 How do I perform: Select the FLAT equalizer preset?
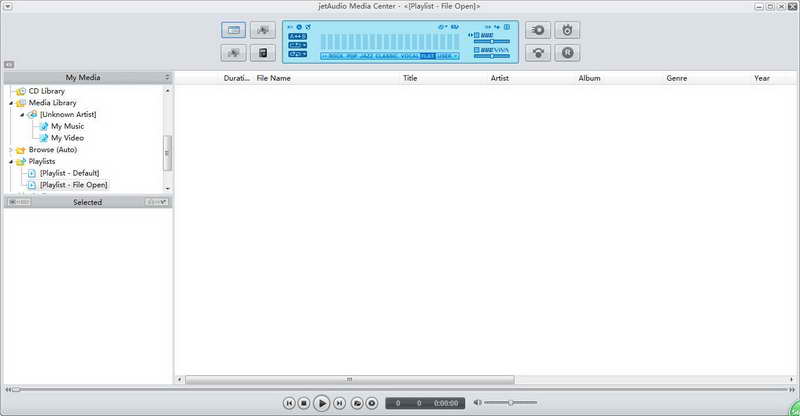428,56
